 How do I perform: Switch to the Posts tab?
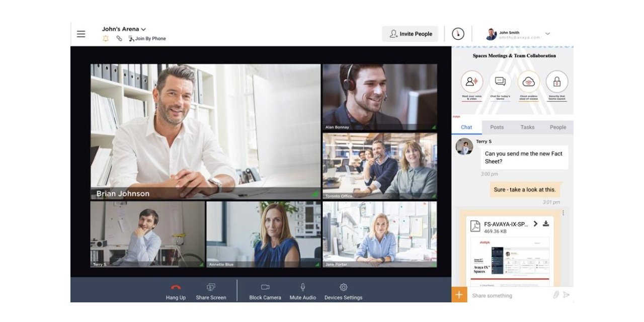497,127
